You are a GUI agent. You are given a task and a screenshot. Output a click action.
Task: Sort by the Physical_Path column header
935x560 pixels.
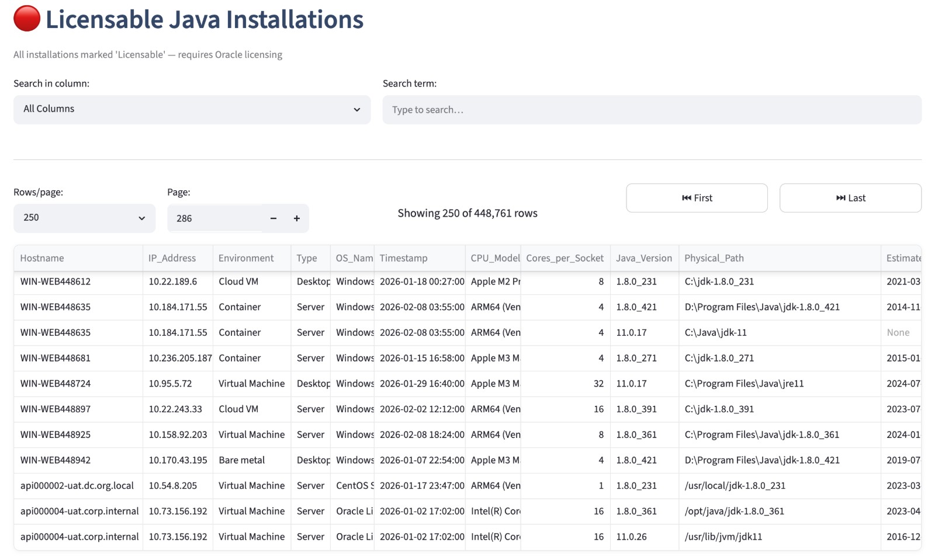click(x=780, y=258)
